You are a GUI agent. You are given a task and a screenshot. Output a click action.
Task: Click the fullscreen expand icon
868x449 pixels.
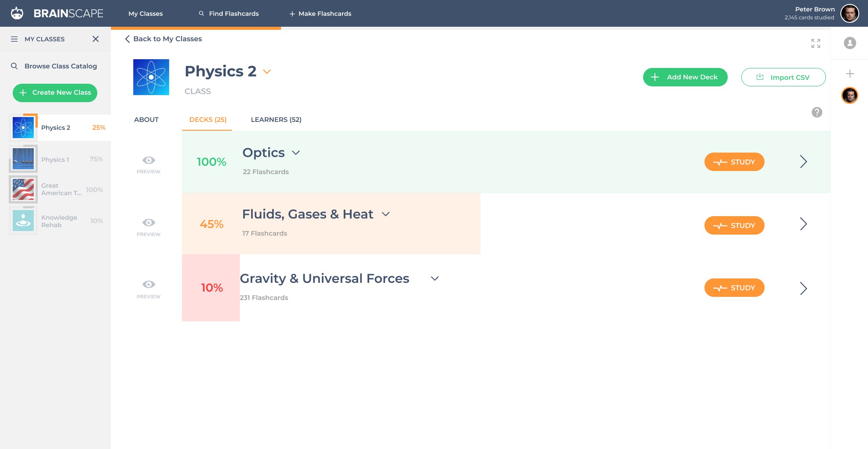point(815,43)
